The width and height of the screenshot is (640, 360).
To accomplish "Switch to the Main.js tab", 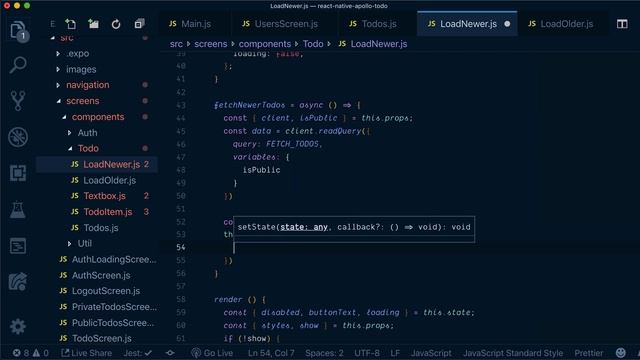I will click(x=191, y=24).
